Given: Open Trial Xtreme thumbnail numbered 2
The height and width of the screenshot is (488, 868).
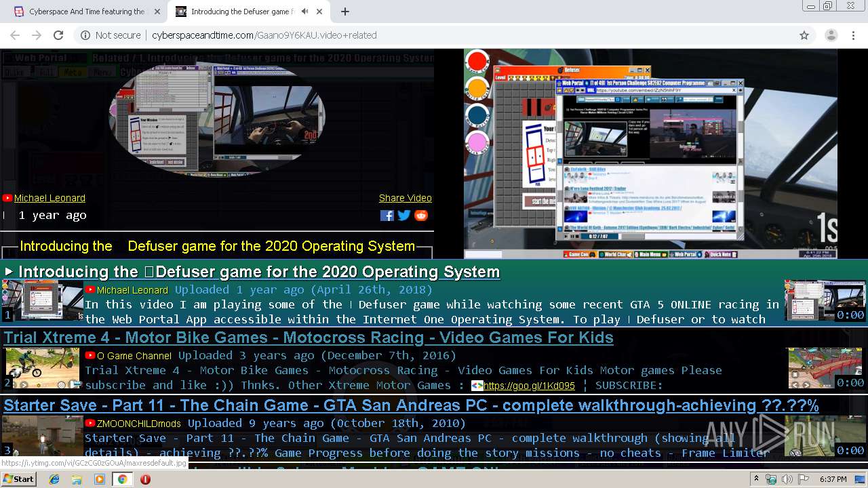Looking at the screenshot, I should pyautogui.click(x=42, y=368).
